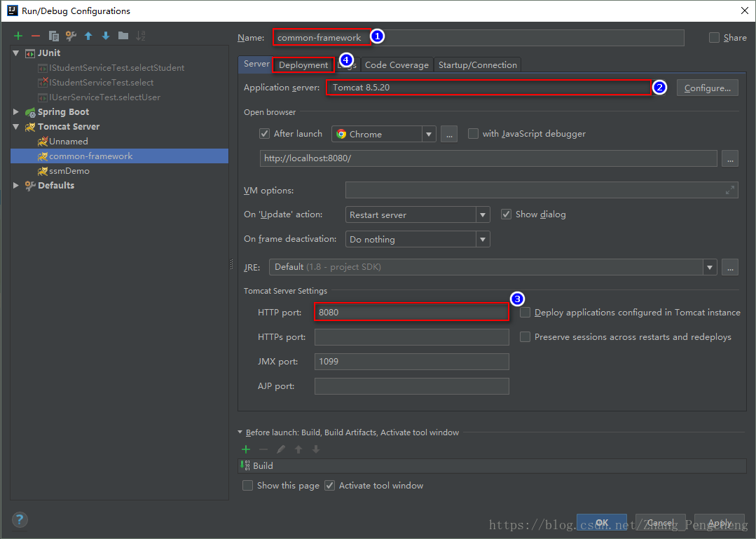Close the Run/Debug Configurations dialog
Screen dimensions: 756x539
click(744, 11)
